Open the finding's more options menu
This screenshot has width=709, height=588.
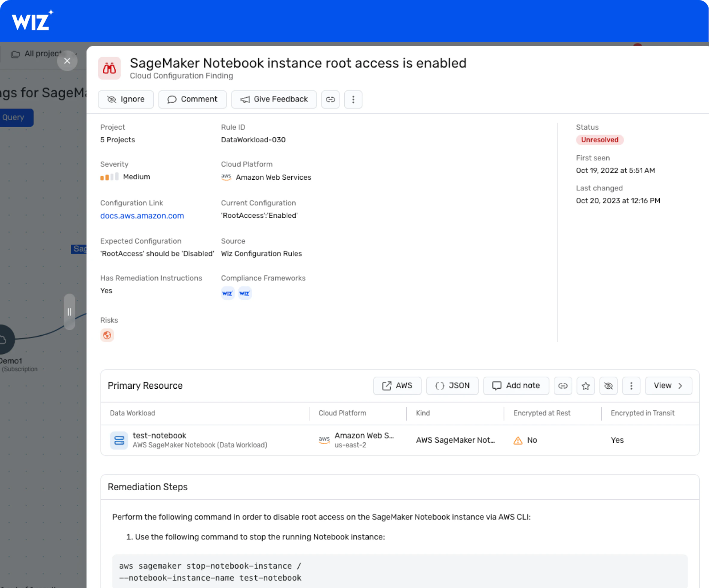click(x=353, y=99)
